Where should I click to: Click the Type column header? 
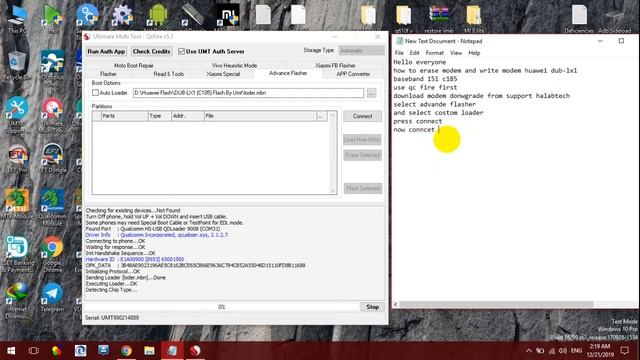[x=160, y=116]
